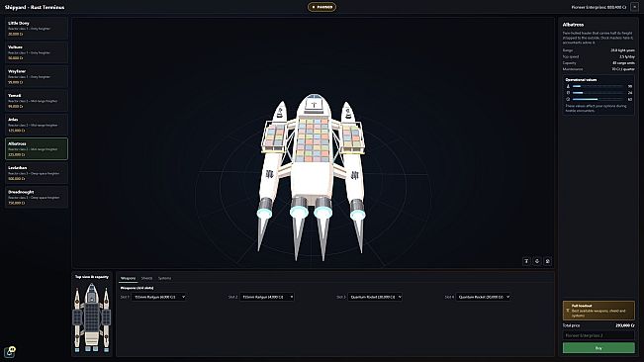The width and height of the screenshot is (644, 362).
Task: Expand the Slot 3 Quantum Rocket dropdown
Action: 375,297
